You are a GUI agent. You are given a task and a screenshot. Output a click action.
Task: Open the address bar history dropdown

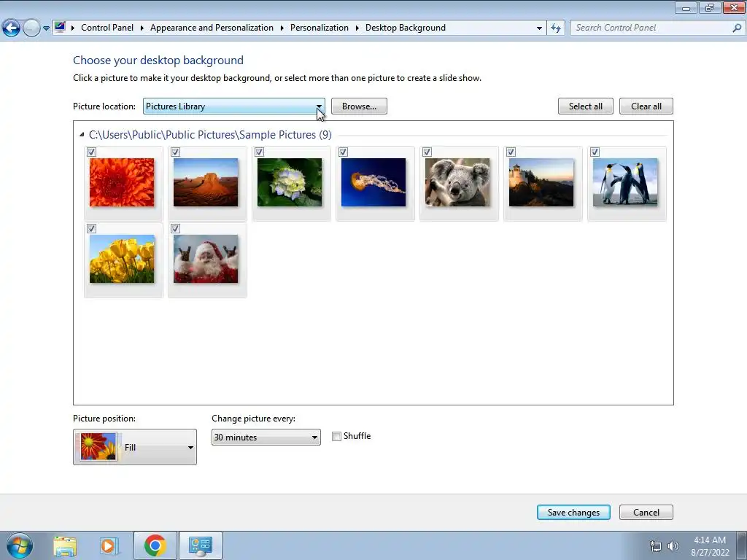539,28
